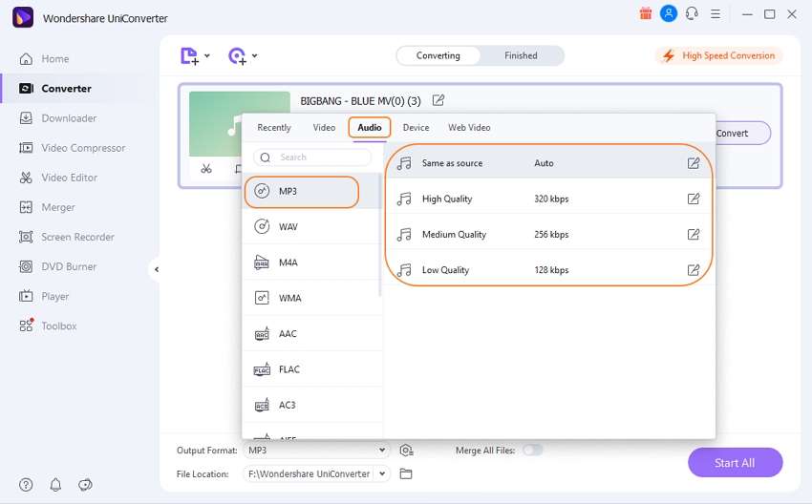This screenshot has width=812, height=504.
Task: Open the Output Format MP3 dropdown
Action: pyautogui.click(x=316, y=451)
